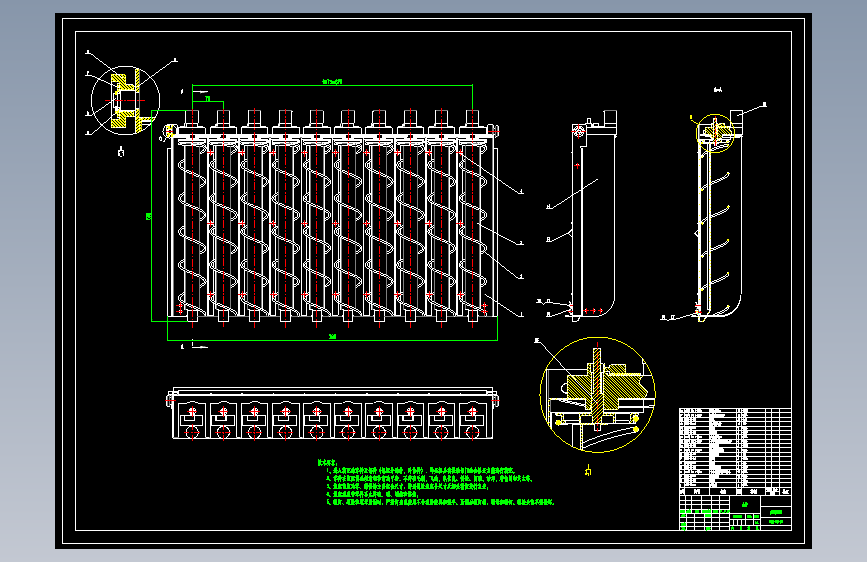Select the green overall width dimension below front view
This screenshot has height=562, width=867.
[x=332, y=336]
